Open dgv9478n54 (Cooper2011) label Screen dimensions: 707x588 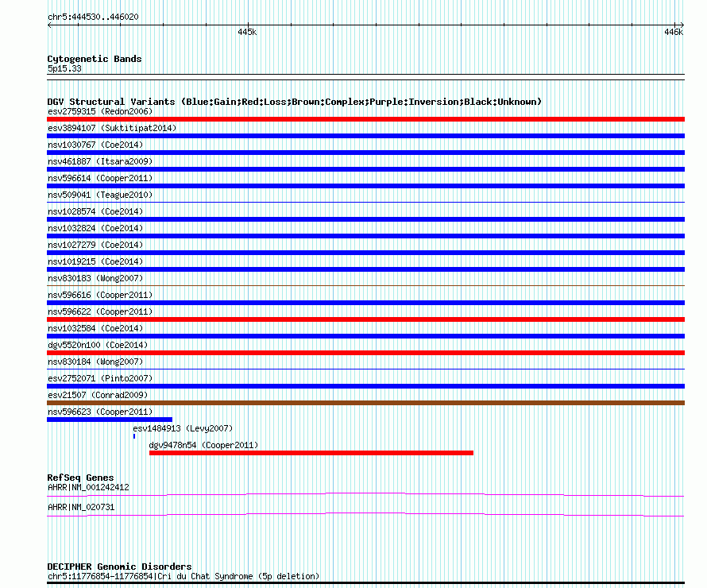(203, 445)
